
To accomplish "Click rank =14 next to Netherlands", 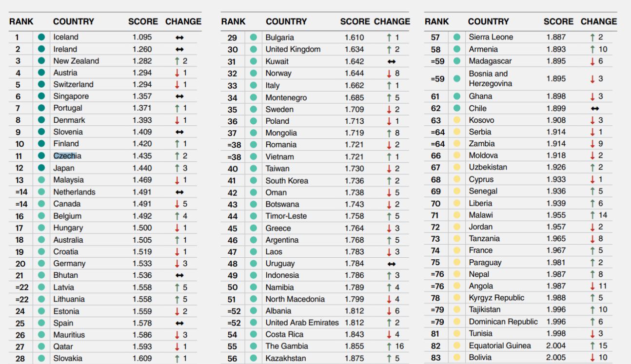I will click(21, 192).
